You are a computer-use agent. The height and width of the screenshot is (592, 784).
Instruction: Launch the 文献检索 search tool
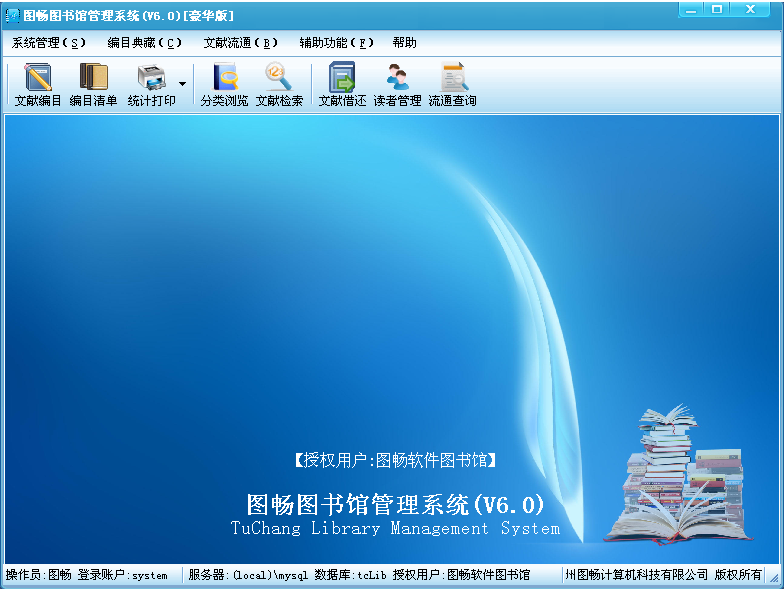click(x=279, y=84)
